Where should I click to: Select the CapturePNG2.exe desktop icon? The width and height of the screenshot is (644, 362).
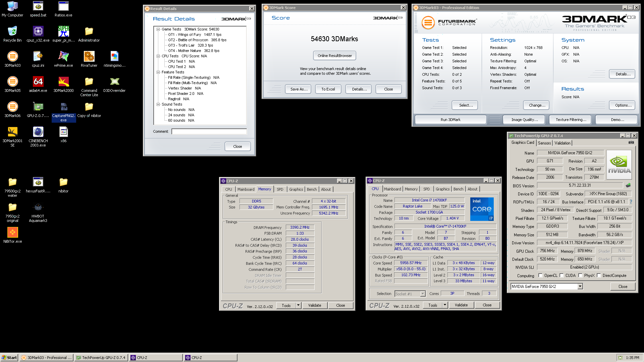[x=63, y=112]
